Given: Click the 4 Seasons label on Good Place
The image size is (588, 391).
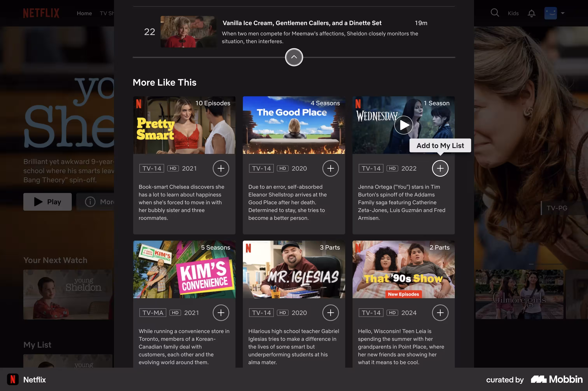Looking at the screenshot, I should [x=325, y=103].
